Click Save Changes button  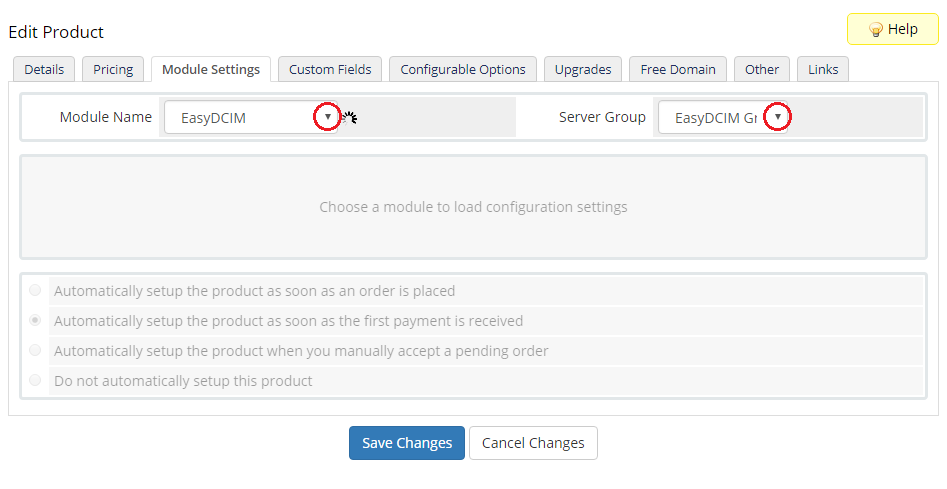[407, 443]
